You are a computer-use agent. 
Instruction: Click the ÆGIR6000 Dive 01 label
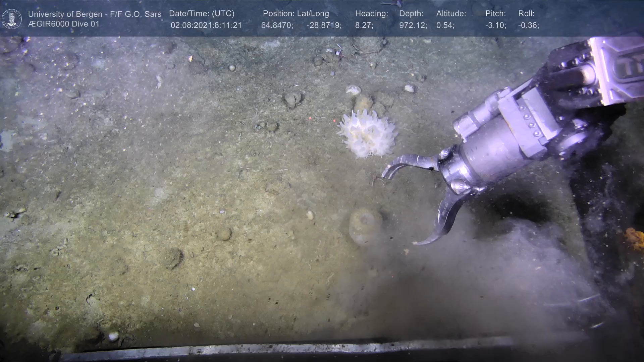(64, 24)
